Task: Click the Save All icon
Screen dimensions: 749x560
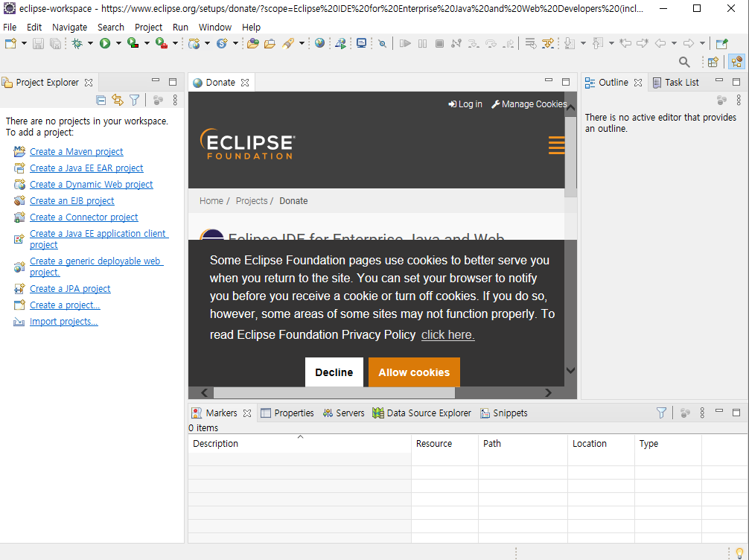Action: (55, 43)
